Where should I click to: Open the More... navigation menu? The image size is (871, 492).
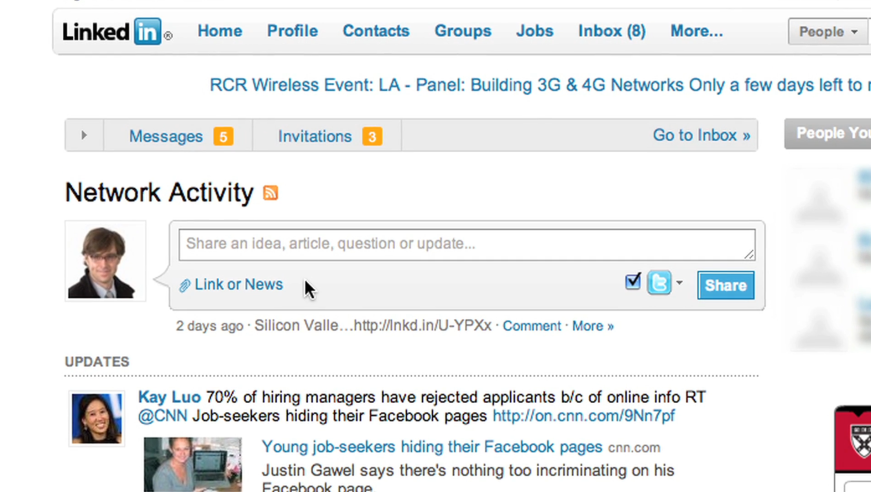coord(696,31)
